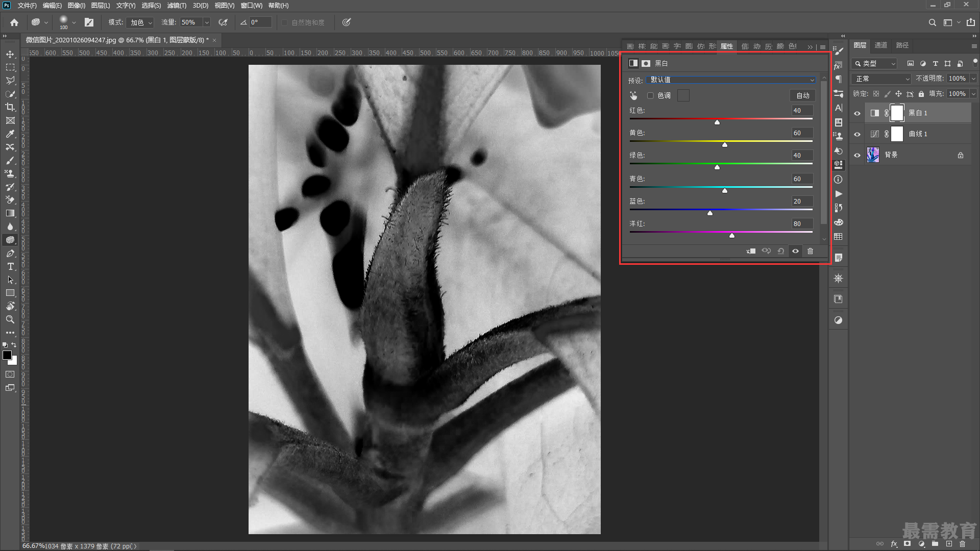Add a layer mask button
This screenshot has width=980, height=551.
click(x=908, y=544)
